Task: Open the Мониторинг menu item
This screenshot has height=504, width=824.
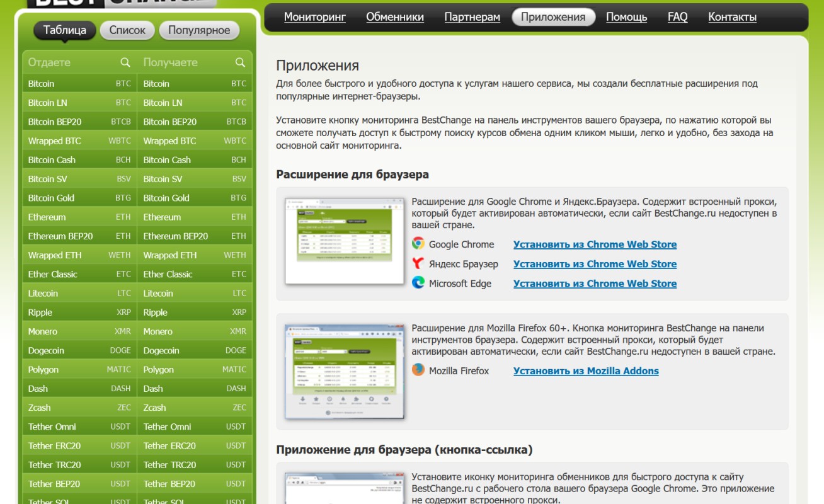Action: click(x=315, y=17)
